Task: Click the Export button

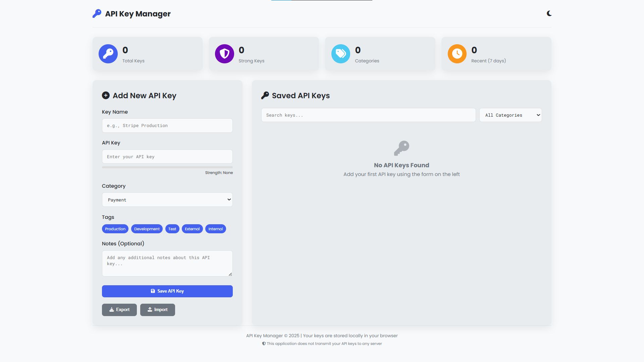Action: [x=119, y=310]
